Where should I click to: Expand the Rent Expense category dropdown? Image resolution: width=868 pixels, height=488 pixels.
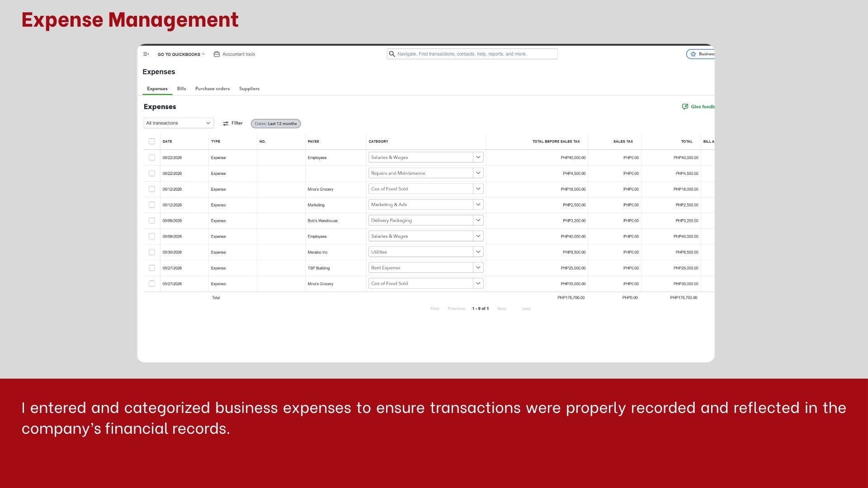(478, 267)
